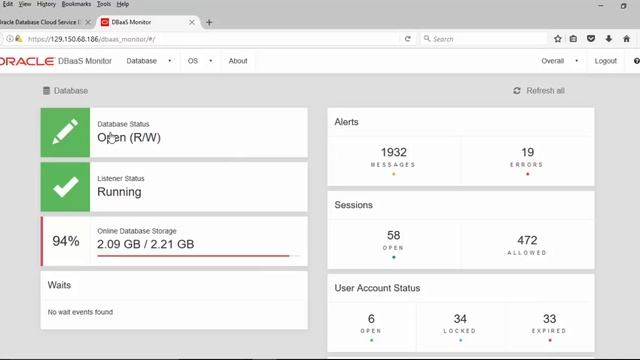Click the URL address bar field
Screen dimensions: 640x360
click(212, 39)
